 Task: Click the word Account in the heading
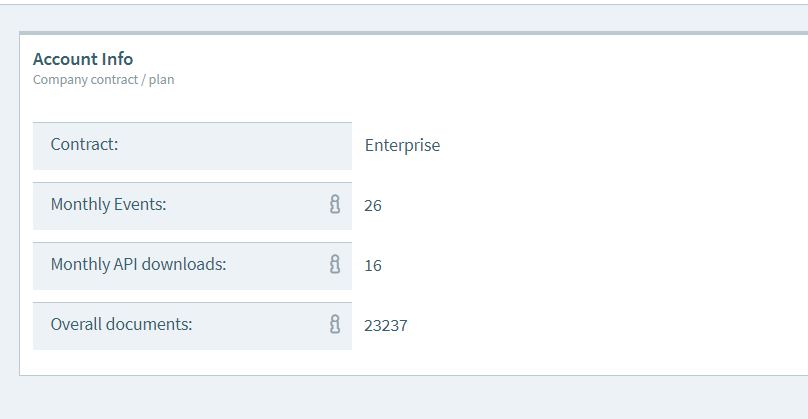65,59
